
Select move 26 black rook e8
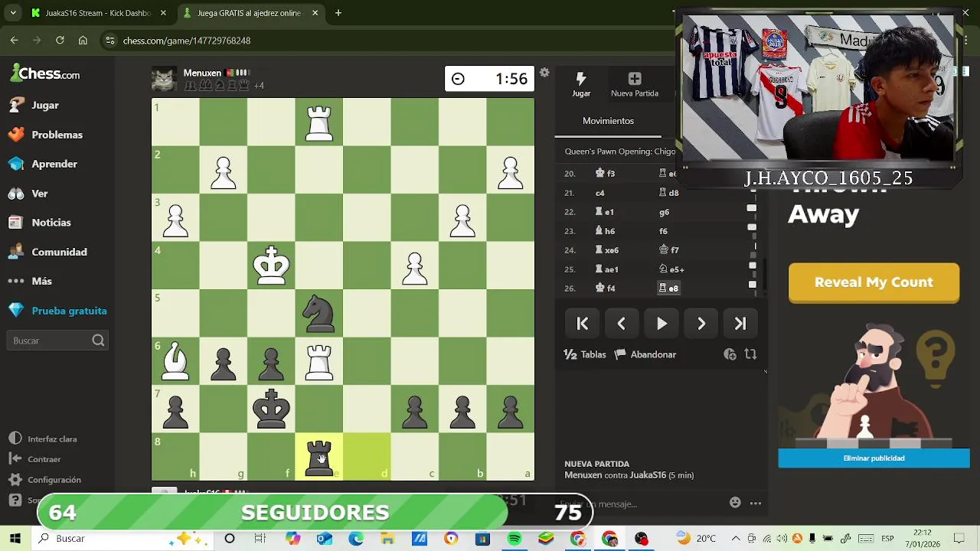coord(669,289)
